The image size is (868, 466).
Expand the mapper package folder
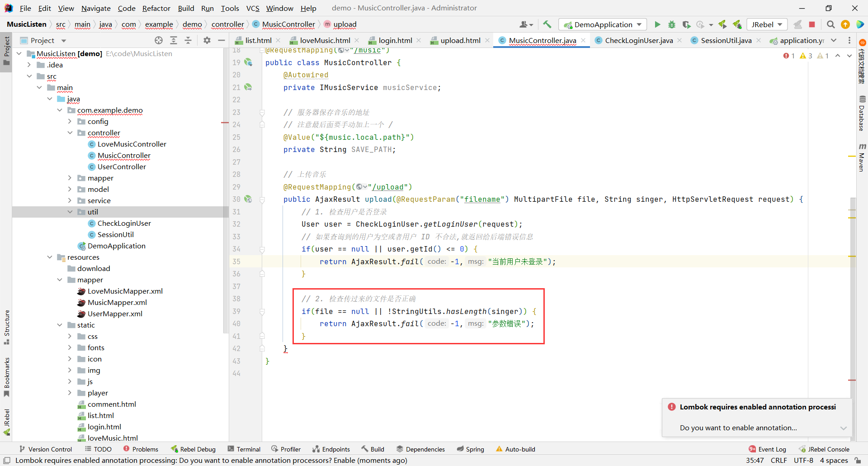point(70,178)
